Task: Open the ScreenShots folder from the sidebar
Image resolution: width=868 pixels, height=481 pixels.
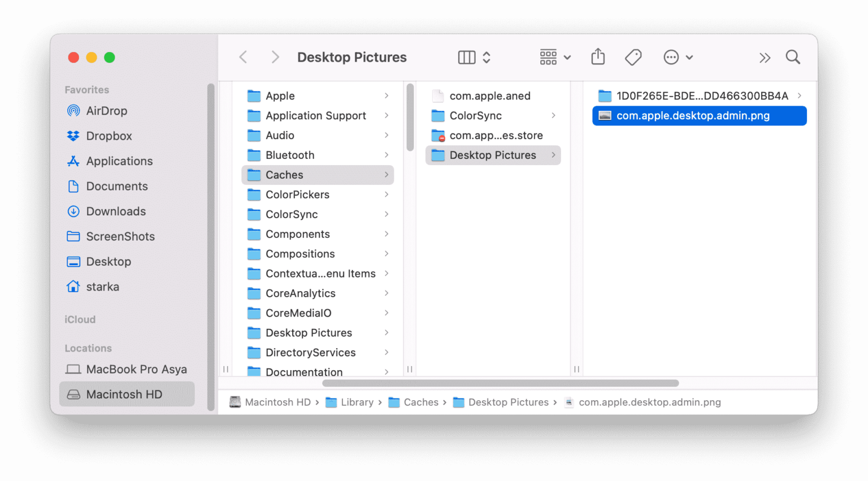Action: click(x=120, y=236)
